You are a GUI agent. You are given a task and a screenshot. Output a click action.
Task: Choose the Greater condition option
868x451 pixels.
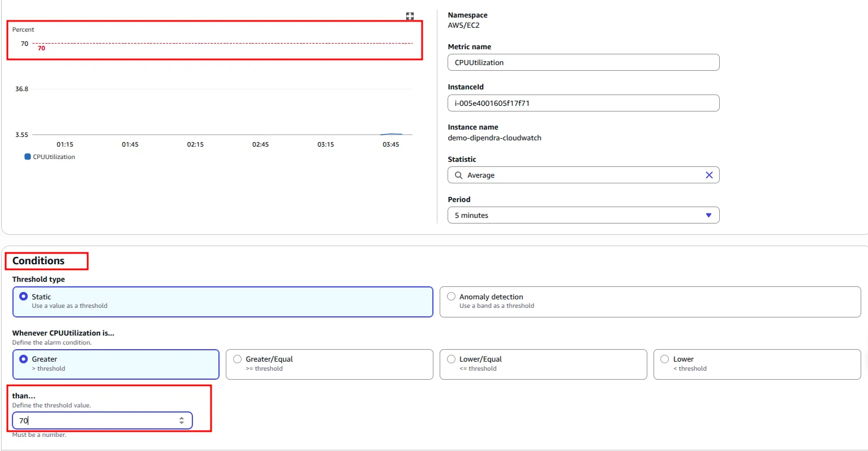point(116,364)
